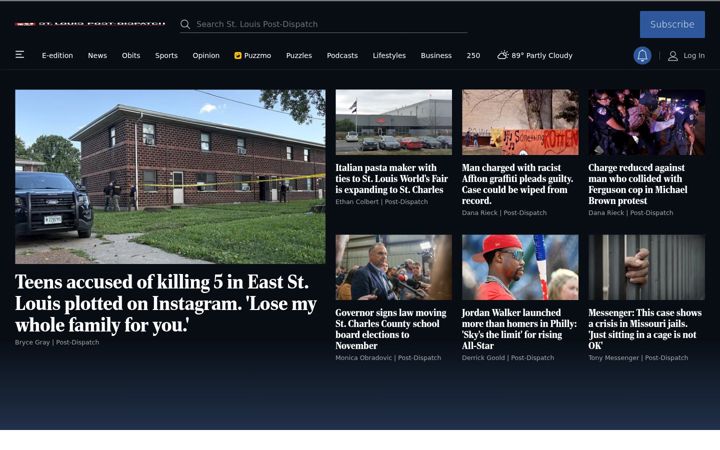This screenshot has height=450, width=720.
Task: Open the Ferguson protest police thumbnail
Action: point(647,122)
